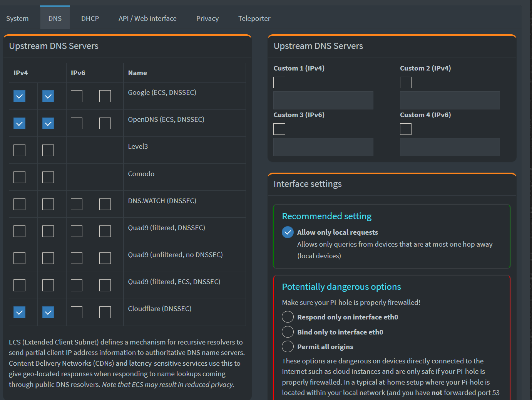
Task: Go to the Privacy tab
Action: (x=207, y=18)
